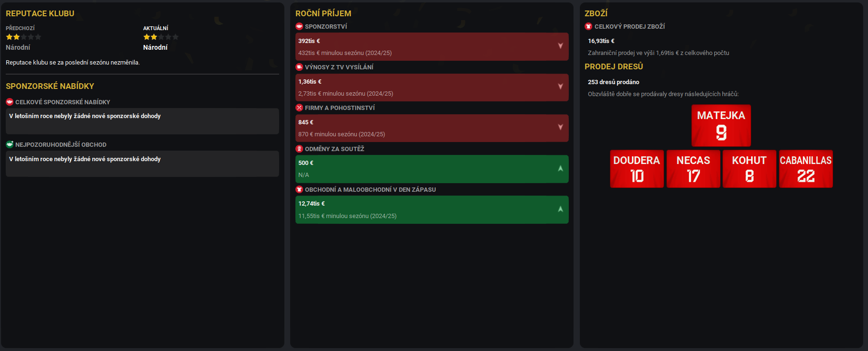Click the icon beside FIRMY A POHOSTINSTVÍ
The width and height of the screenshot is (868, 351).
tap(299, 108)
